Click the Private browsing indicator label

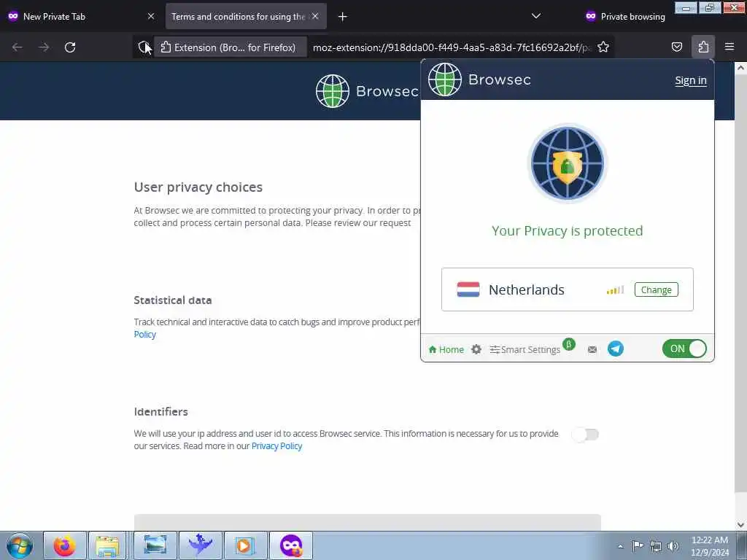click(625, 16)
